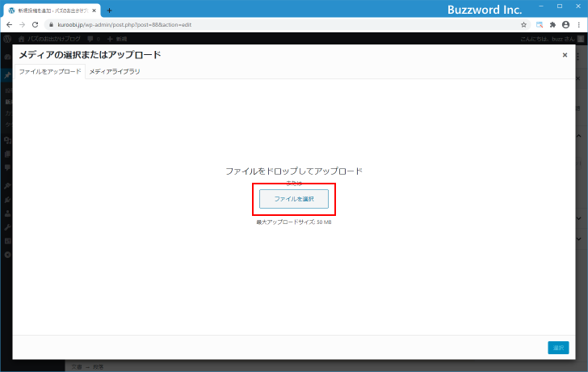Viewport: 588px width, 372px height.
Task: Click the browser back arrow
Action: coord(8,25)
